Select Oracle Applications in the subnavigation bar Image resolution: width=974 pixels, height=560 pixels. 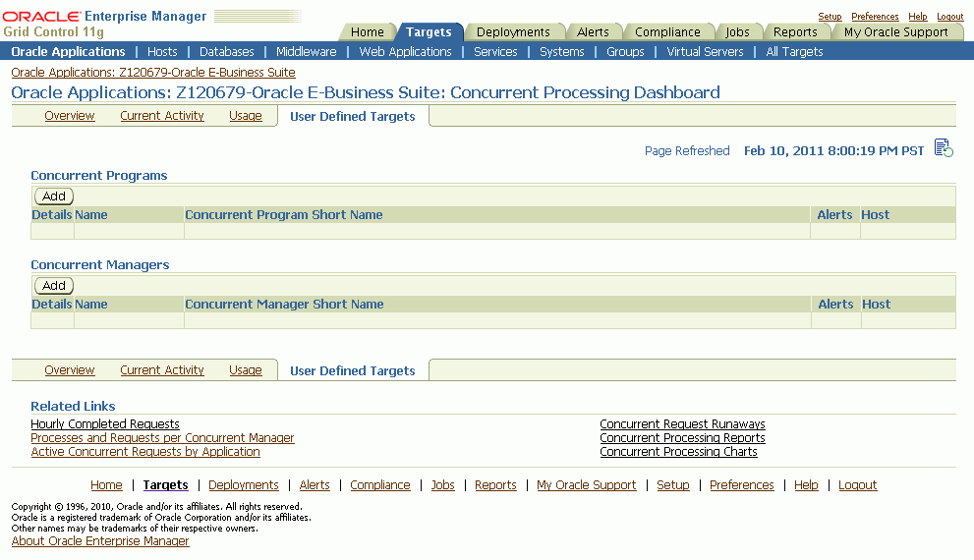tap(69, 51)
